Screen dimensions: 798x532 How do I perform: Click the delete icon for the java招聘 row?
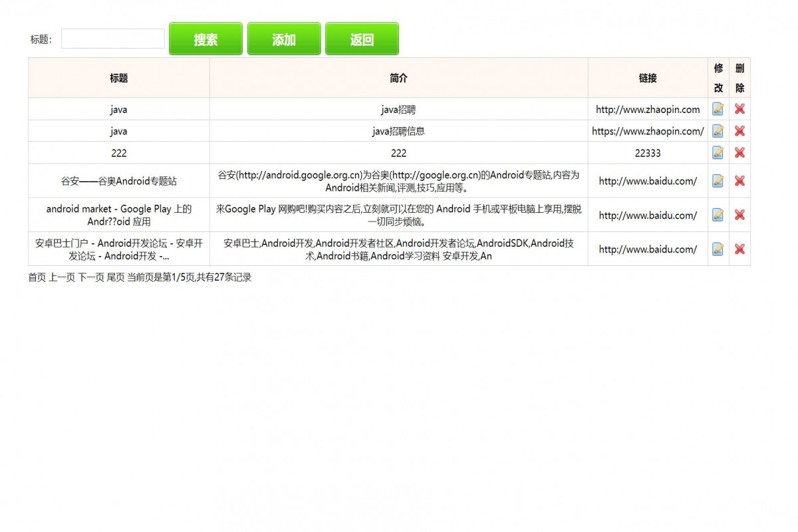739,109
